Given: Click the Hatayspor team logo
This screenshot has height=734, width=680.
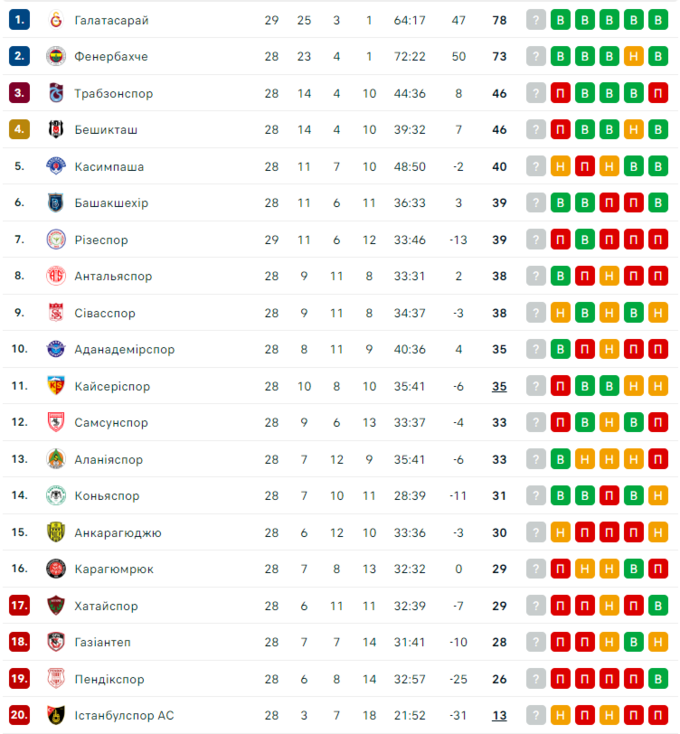Looking at the screenshot, I should [55, 606].
